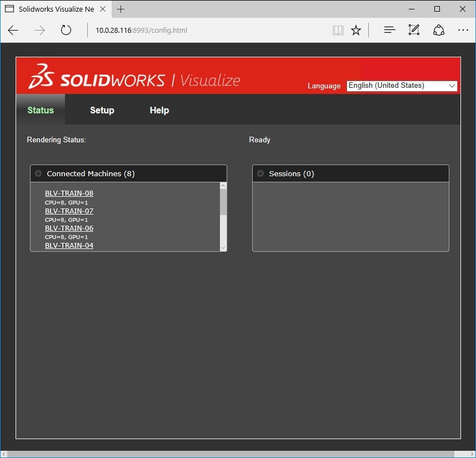Open the Language dropdown
Screen dimensions: 476x458
(402, 86)
